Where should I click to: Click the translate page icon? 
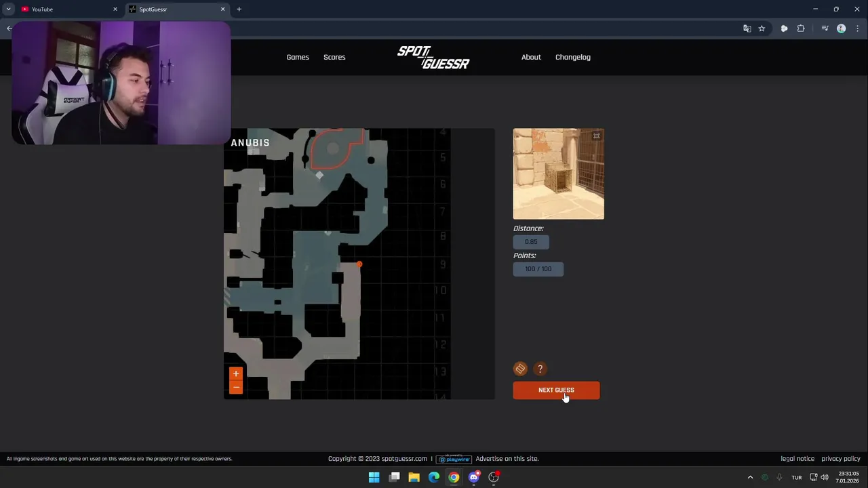[747, 28]
